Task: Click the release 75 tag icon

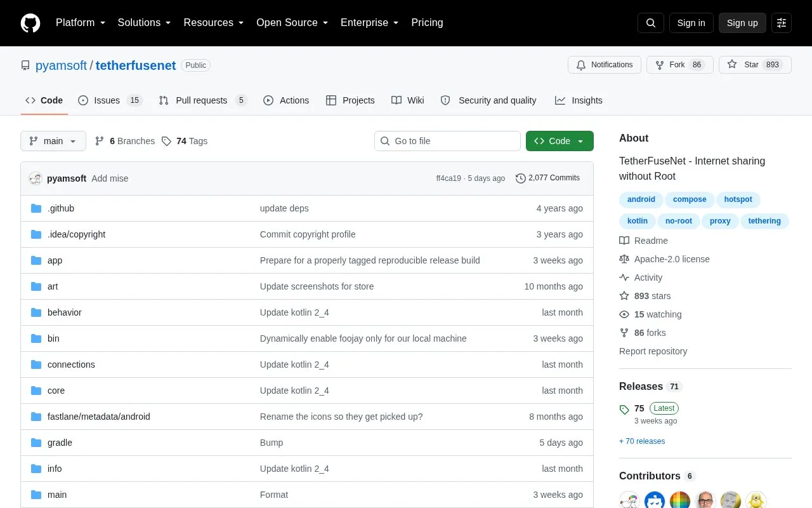Action: [x=624, y=410]
